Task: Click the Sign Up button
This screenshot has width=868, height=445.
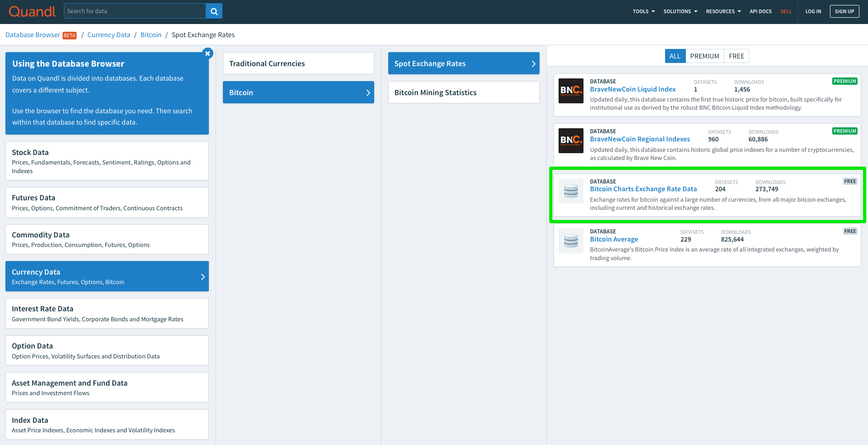Action: [x=844, y=11]
